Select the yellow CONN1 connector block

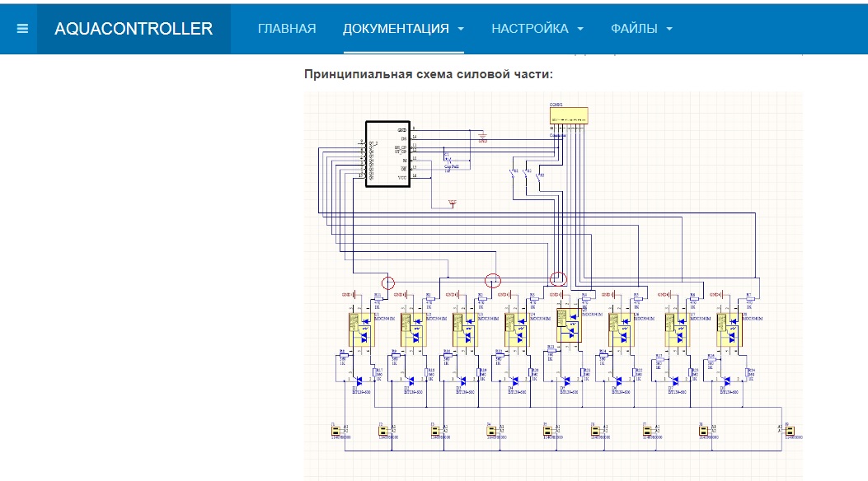pos(569,116)
